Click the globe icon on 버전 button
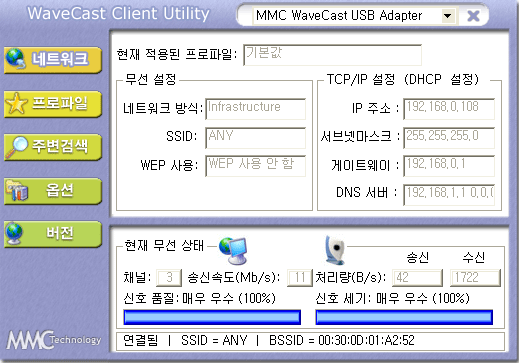This screenshot has height=363, width=519. 14,233
